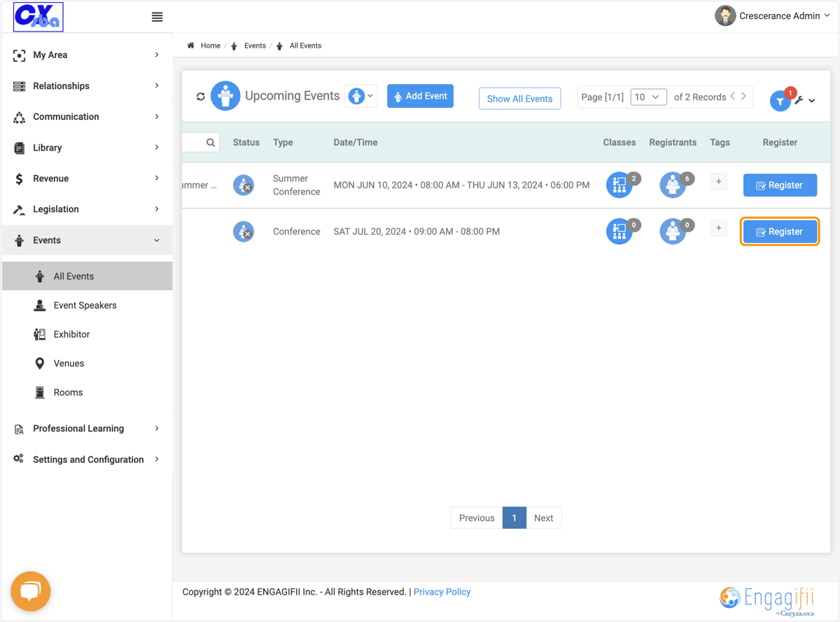The width and height of the screenshot is (840, 622).
Task: Open the records-per-page dropdown showing 10
Action: pos(648,97)
